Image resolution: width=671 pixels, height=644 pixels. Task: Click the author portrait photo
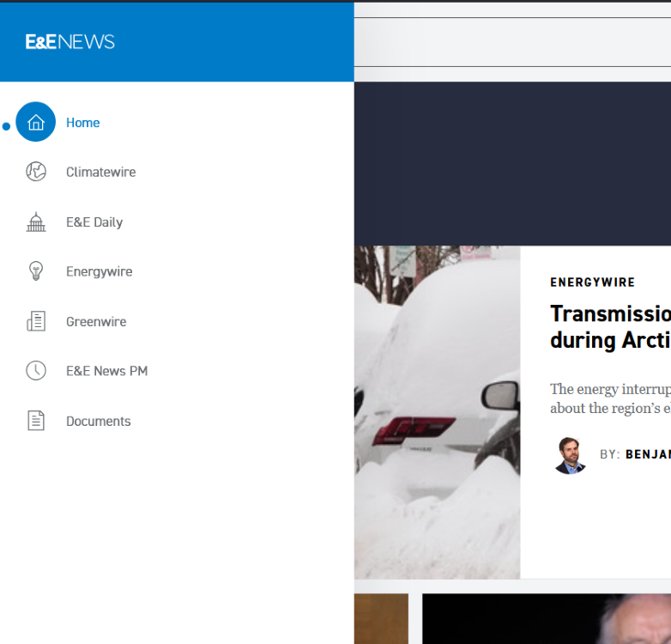pyautogui.click(x=570, y=455)
